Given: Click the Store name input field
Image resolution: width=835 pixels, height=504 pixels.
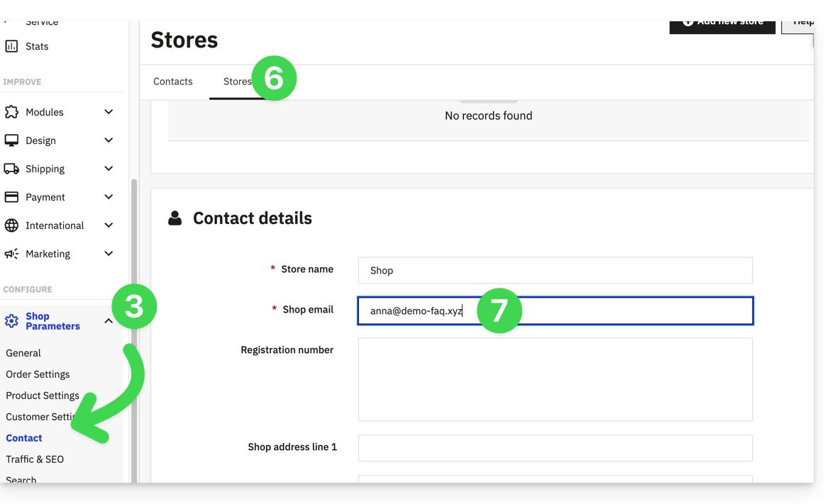Looking at the screenshot, I should click(x=555, y=270).
